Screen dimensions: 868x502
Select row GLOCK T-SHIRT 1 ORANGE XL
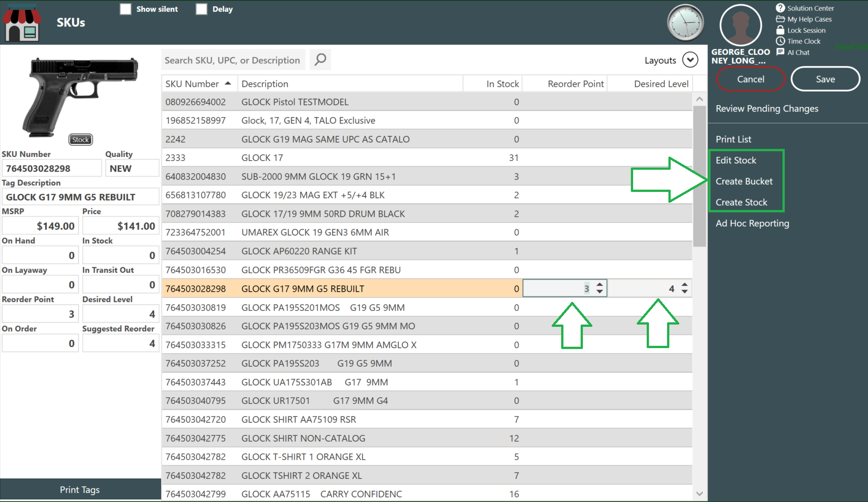click(427, 457)
